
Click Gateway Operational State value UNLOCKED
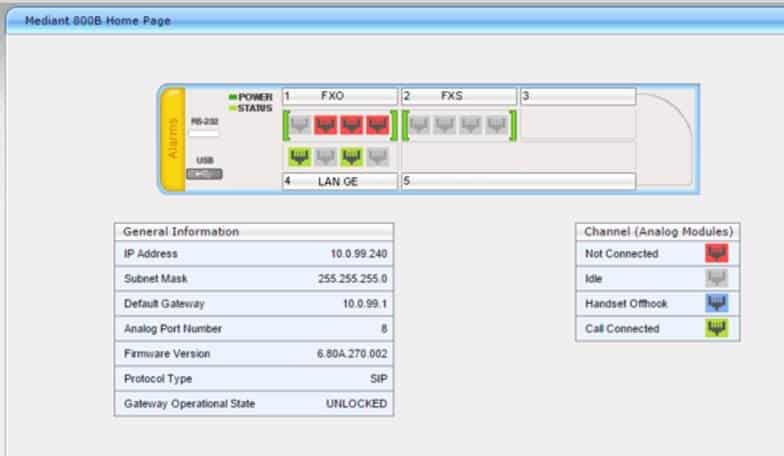356,404
